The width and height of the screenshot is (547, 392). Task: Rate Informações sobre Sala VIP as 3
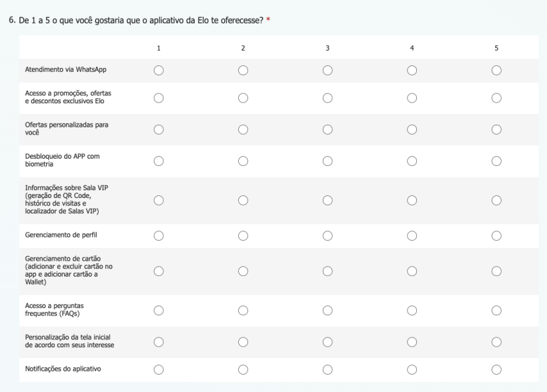pos(328,200)
